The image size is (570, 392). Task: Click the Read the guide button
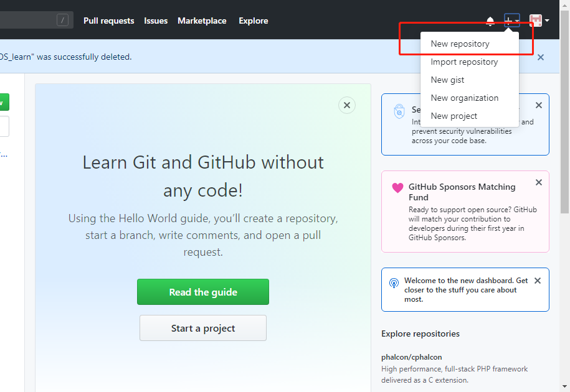click(x=202, y=292)
